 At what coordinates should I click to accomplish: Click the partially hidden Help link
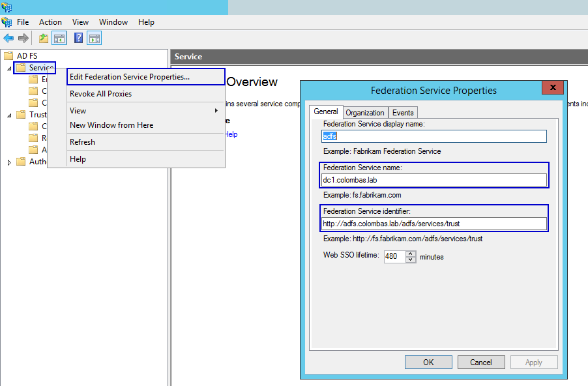231,134
